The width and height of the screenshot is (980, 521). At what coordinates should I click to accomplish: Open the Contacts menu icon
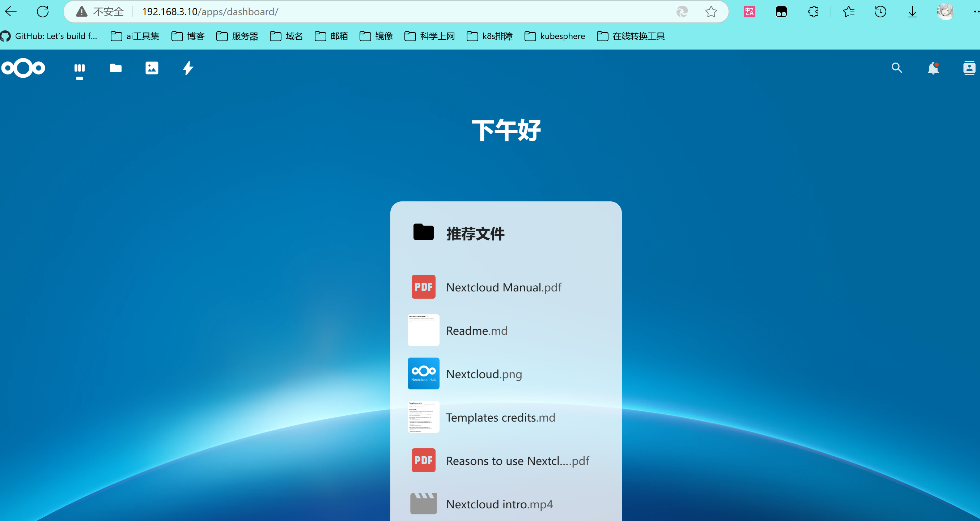[x=968, y=68]
